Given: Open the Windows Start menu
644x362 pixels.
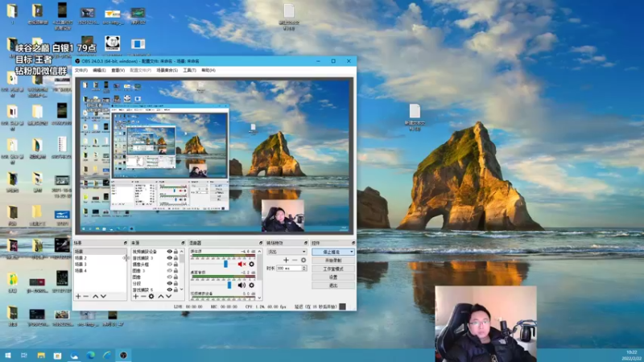Looking at the screenshot, I should [x=8, y=356].
